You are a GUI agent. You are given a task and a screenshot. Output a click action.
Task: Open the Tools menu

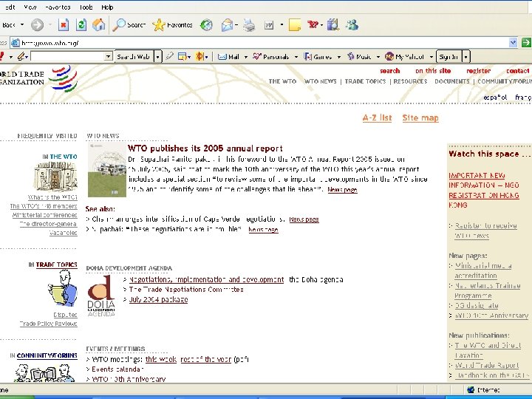point(86,7)
